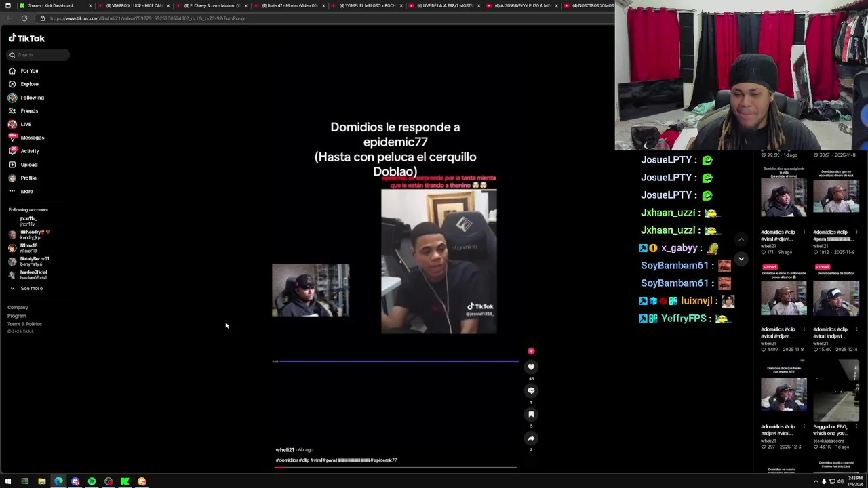Open the pinned thumbnail with 4409 likes
The image size is (868, 488).
(x=784, y=294)
